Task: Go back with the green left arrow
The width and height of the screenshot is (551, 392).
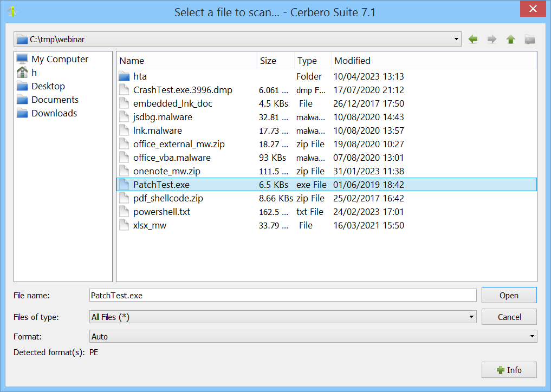Action: (473, 39)
